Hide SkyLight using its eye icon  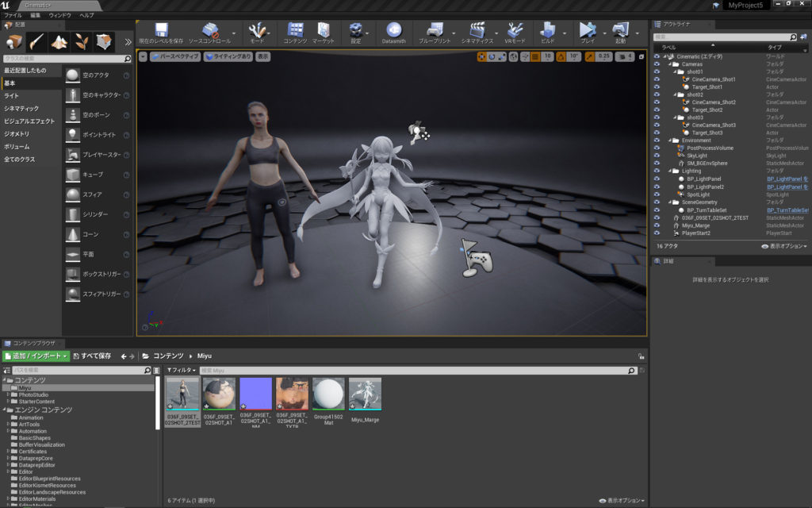657,156
